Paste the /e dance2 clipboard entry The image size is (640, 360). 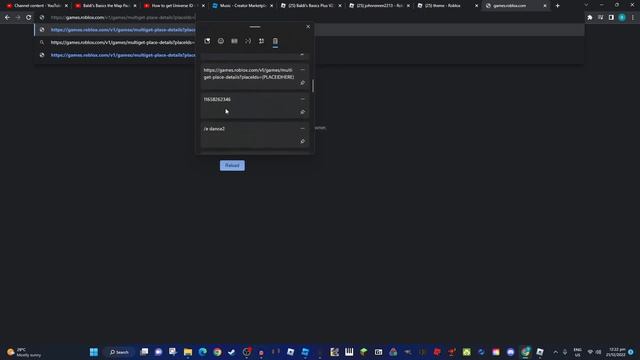pyautogui.click(x=255, y=135)
